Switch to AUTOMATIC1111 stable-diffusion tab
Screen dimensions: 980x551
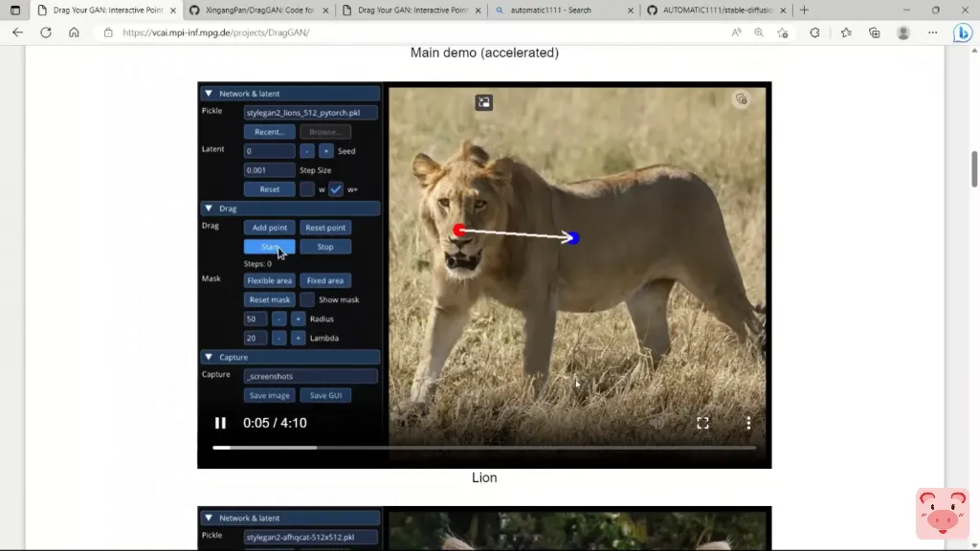tap(717, 10)
